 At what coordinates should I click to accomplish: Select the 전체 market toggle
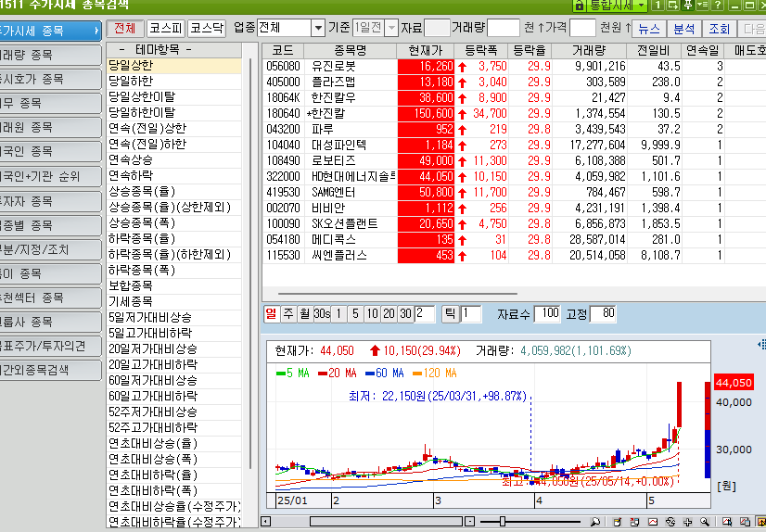pos(125,28)
